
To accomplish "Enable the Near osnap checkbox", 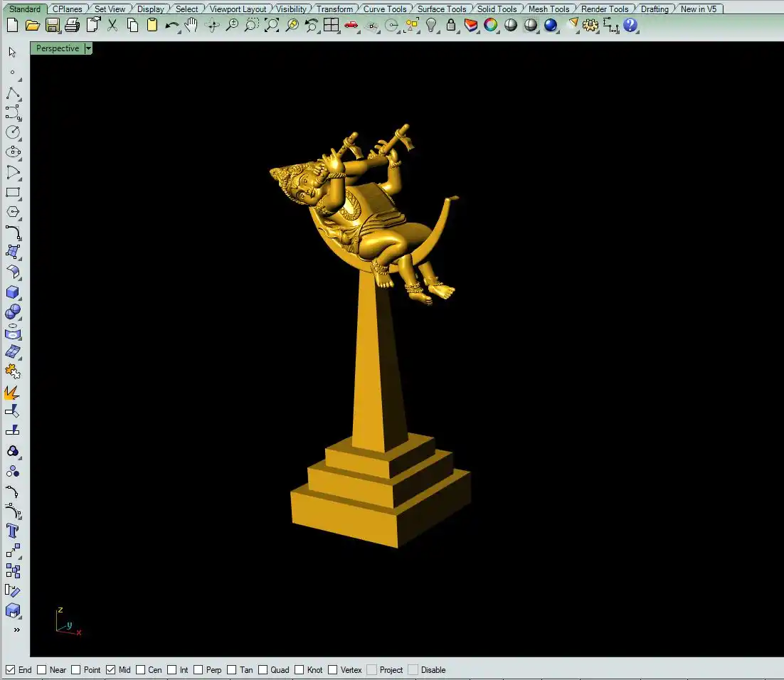I will pos(42,669).
